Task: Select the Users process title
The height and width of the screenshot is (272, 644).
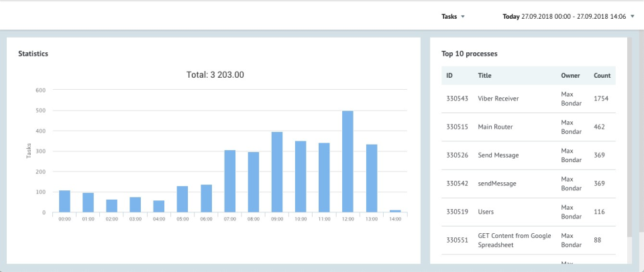Action: (486, 212)
